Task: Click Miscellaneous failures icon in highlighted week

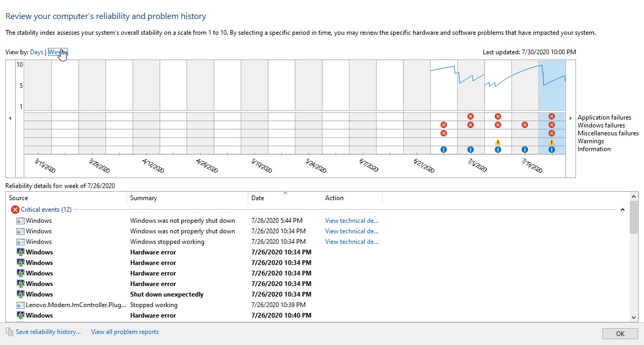Action: [x=551, y=133]
